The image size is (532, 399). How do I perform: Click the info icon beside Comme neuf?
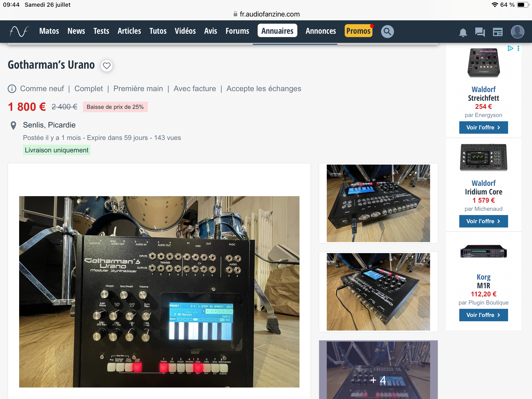[x=12, y=89]
